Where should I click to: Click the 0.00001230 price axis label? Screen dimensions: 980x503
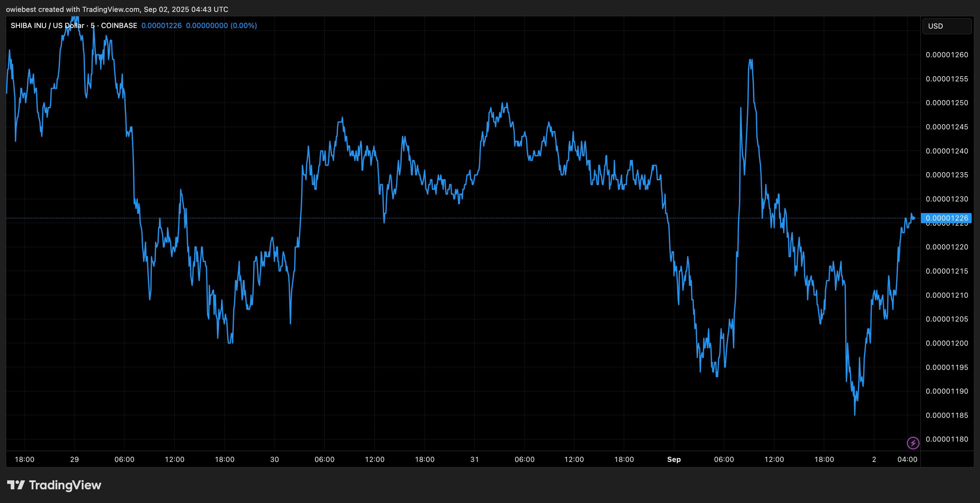947,199
